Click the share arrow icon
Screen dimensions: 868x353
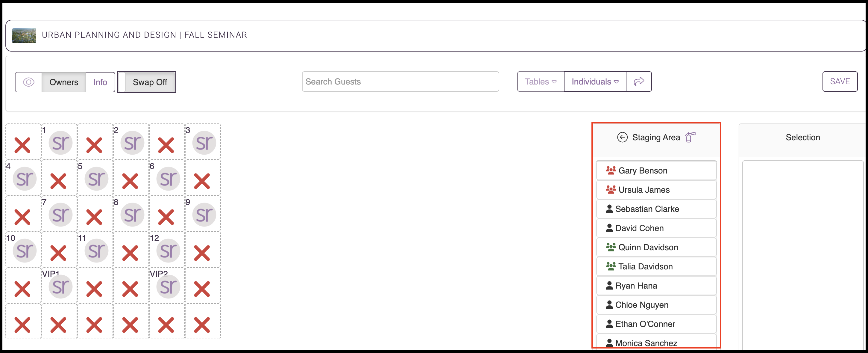click(x=639, y=82)
